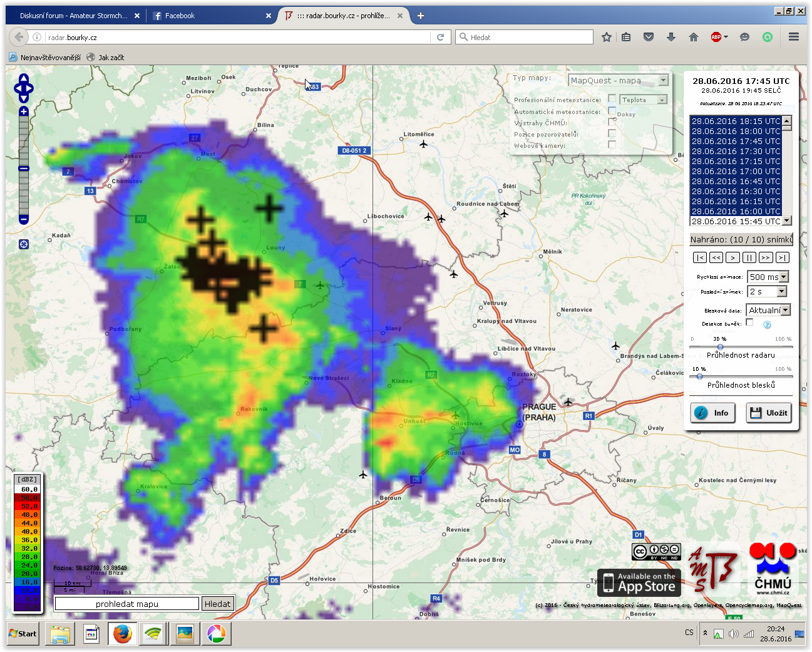Pause the radar animation
This screenshot has width=812, height=652.
pos(749,257)
